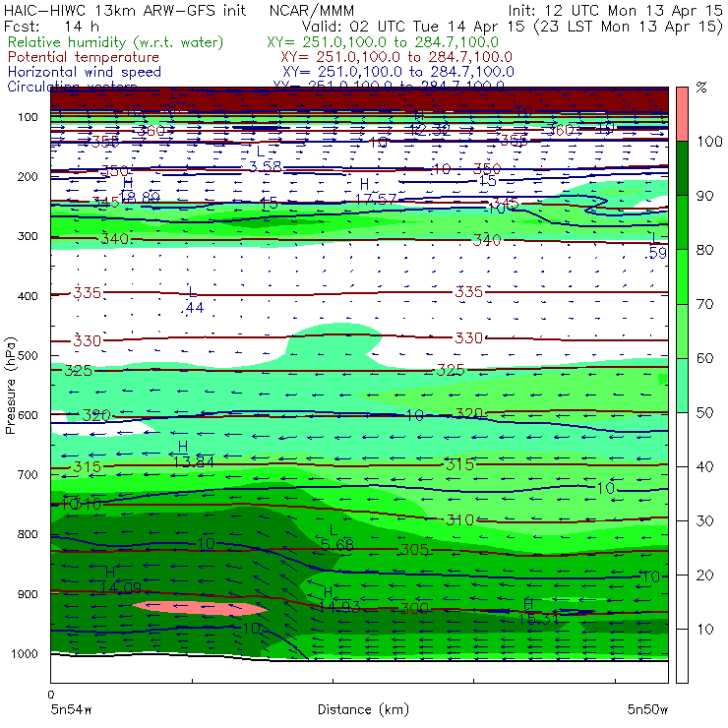Click the partly hidden "Circulation vectors" legend label
Viewport: 728px width, 728px height.
click(72, 87)
